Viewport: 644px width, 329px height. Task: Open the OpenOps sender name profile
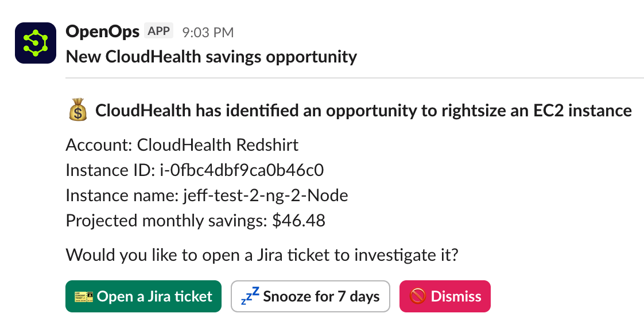click(x=102, y=31)
